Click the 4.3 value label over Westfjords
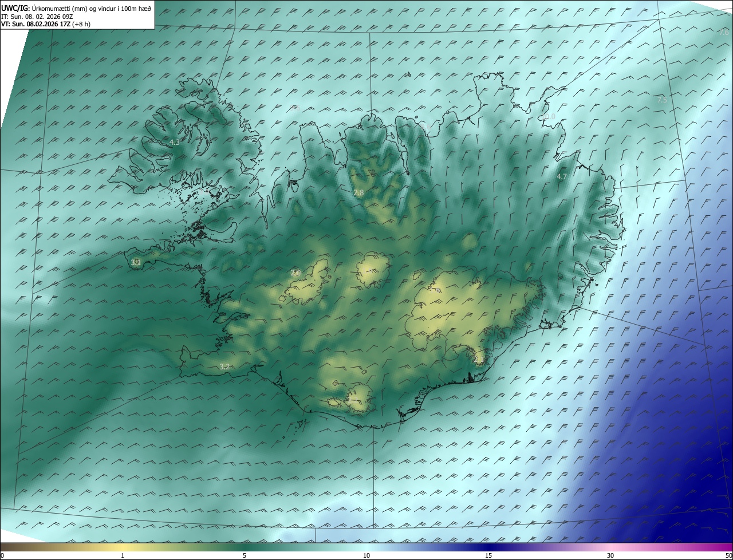 175,142
